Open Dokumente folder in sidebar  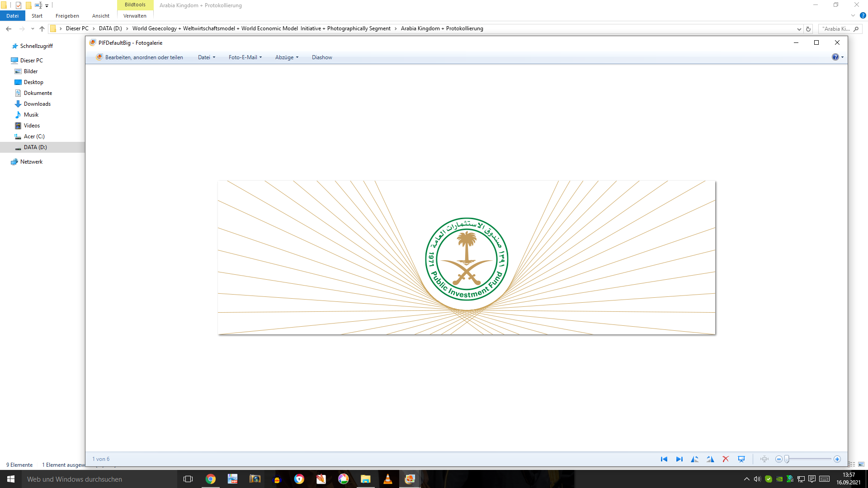[38, 93]
